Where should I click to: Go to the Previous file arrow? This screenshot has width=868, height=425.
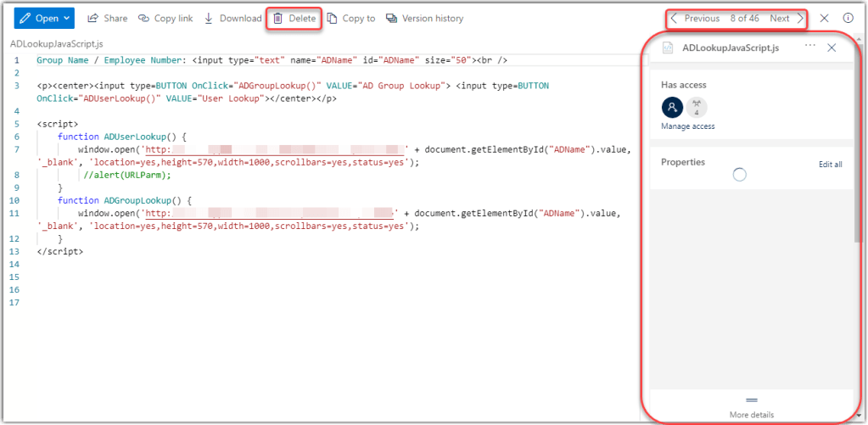pos(674,18)
